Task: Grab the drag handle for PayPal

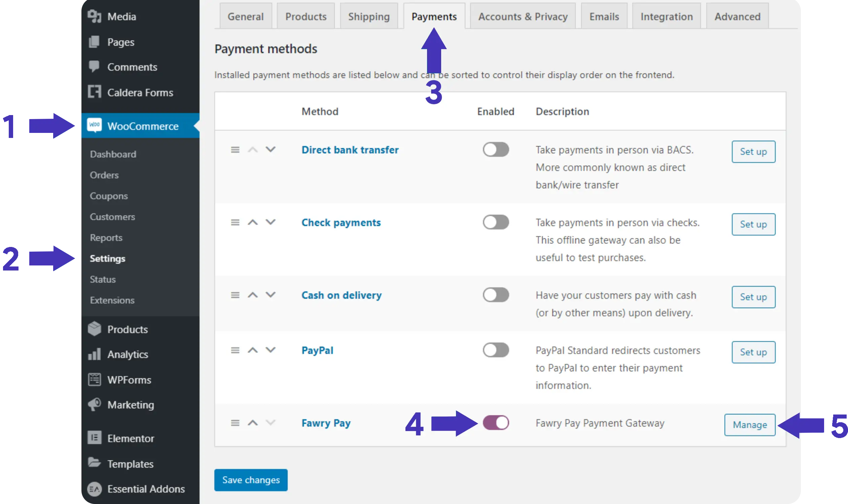Action: pos(235,350)
